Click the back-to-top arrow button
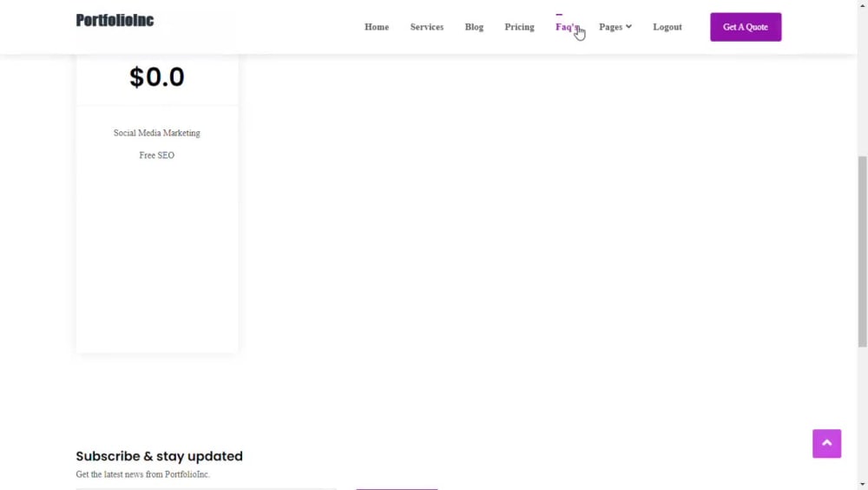The image size is (868, 490). (826, 443)
